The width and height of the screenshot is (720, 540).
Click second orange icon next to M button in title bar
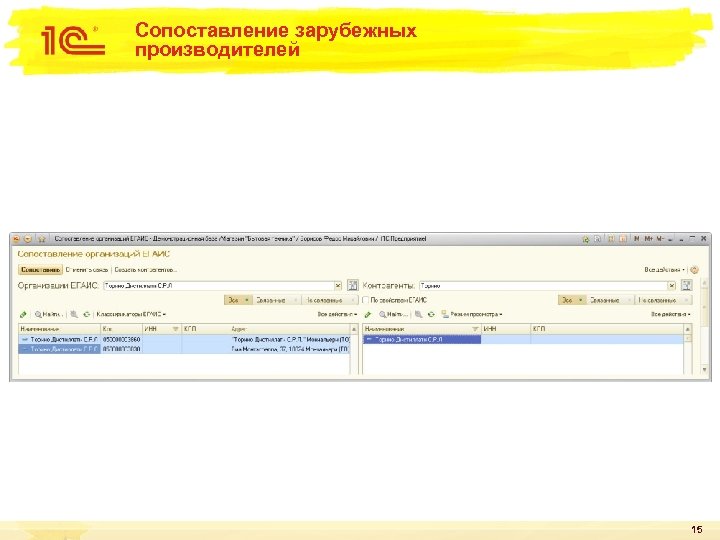point(623,239)
